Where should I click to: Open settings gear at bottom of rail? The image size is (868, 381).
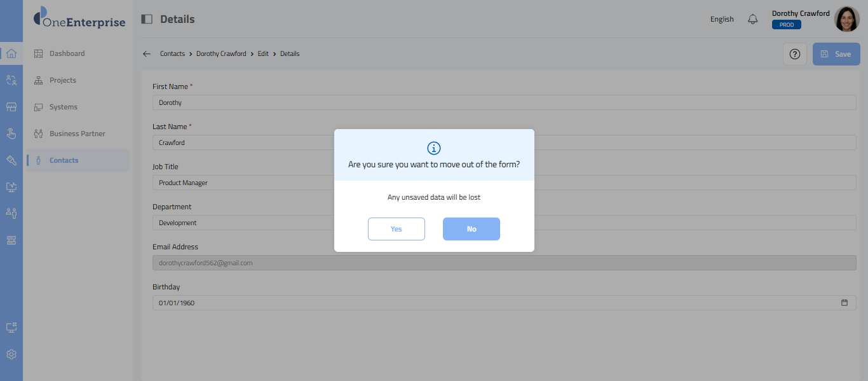[11, 354]
